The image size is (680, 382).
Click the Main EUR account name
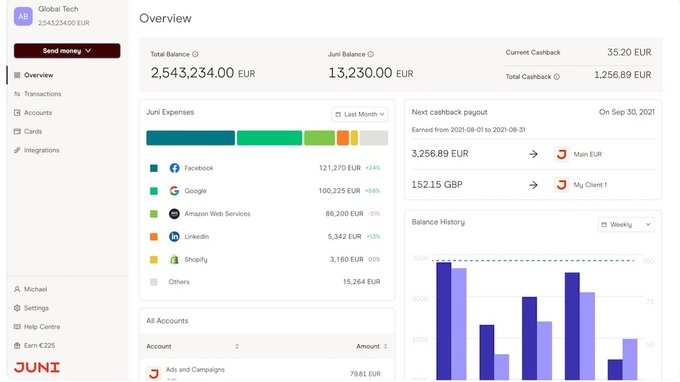pyautogui.click(x=588, y=154)
